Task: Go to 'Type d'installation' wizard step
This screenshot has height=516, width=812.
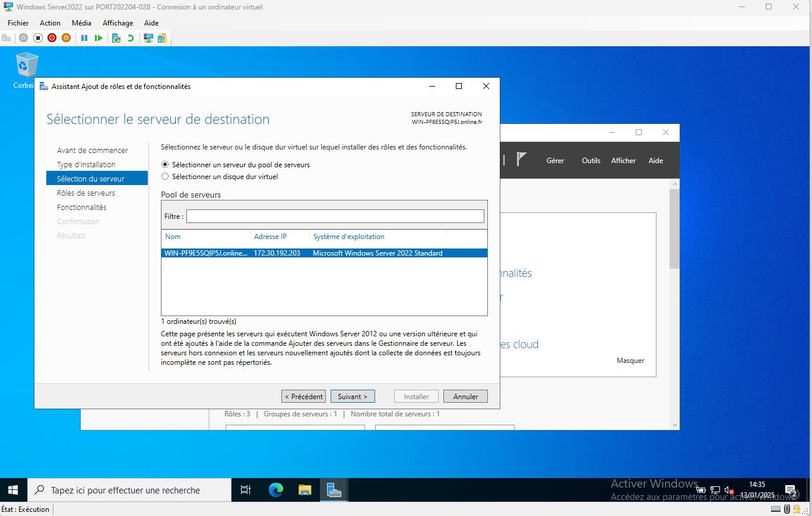Action: pos(86,164)
